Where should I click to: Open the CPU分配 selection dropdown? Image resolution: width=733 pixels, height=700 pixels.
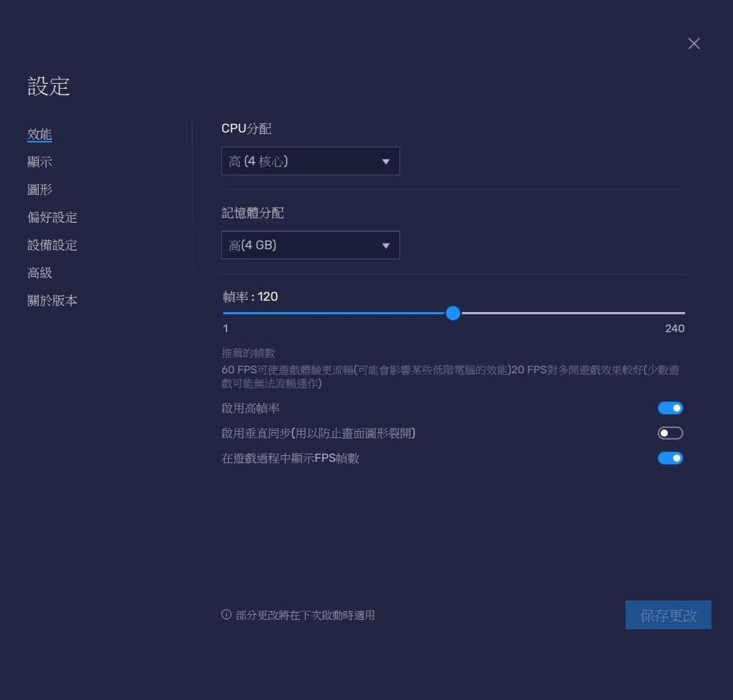310,161
